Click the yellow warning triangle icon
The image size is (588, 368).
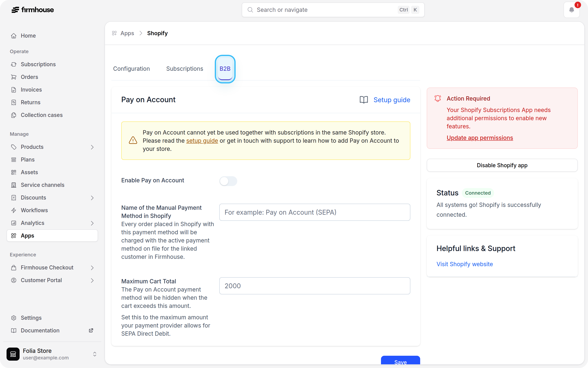(133, 140)
